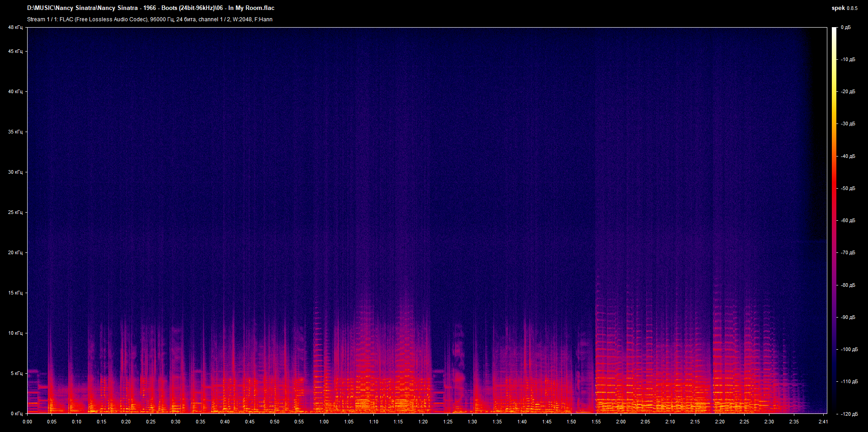Click the 45 кГц frequency axis label
The width and height of the screenshot is (868, 432).
(x=15, y=52)
